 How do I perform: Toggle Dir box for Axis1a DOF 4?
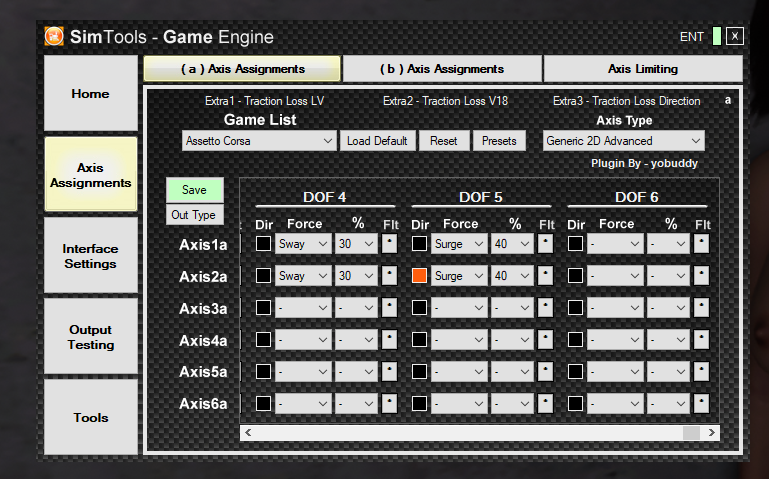[x=263, y=244]
